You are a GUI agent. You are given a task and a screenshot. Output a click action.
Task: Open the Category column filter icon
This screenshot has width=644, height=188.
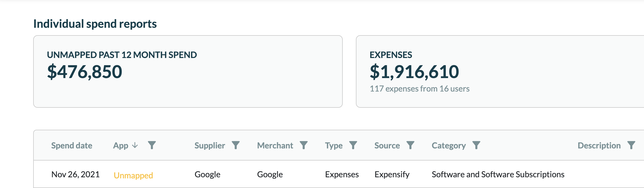476,145
